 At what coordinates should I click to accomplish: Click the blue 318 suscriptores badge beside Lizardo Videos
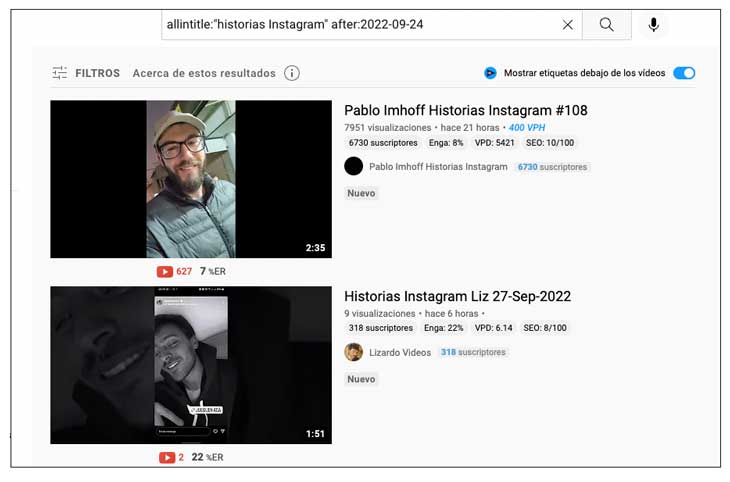tap(473, 352)
